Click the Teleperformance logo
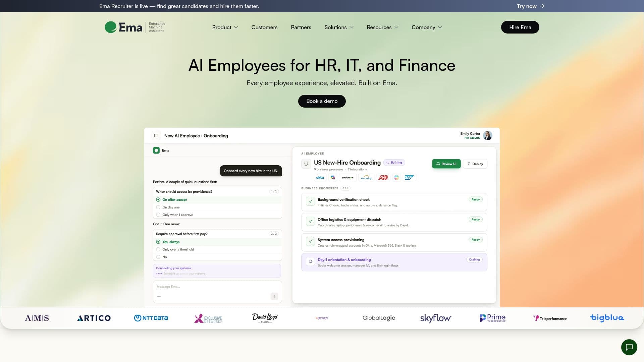The height and width of the screenshot is (362, 644). coord(550,318)
